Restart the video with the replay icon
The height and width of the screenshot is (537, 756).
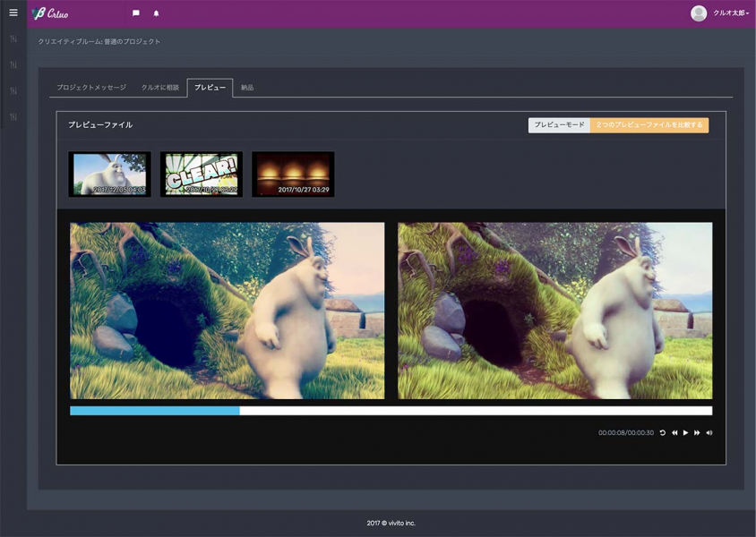pyautogui.click(x=663, y=433)
